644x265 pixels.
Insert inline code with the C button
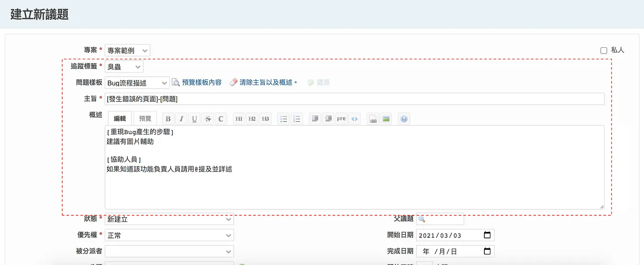tap(221, 118)
